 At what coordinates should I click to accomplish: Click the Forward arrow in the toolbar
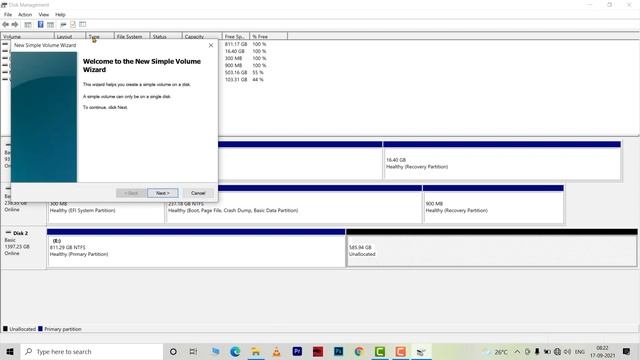(15, 24)
